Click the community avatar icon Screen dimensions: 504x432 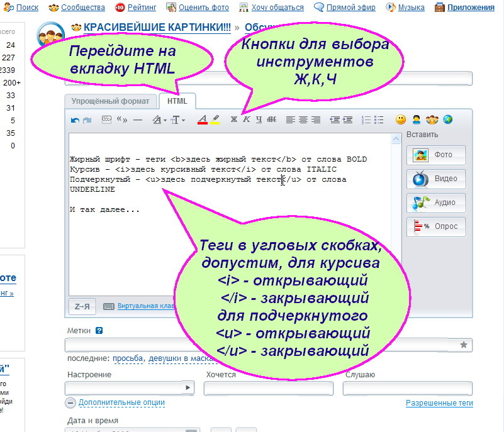(x=50, y=34)
